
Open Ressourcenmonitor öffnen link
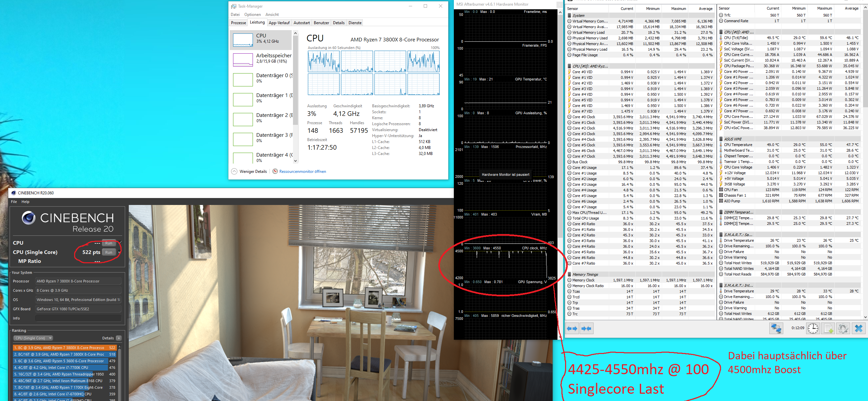[x=303, y=172]
